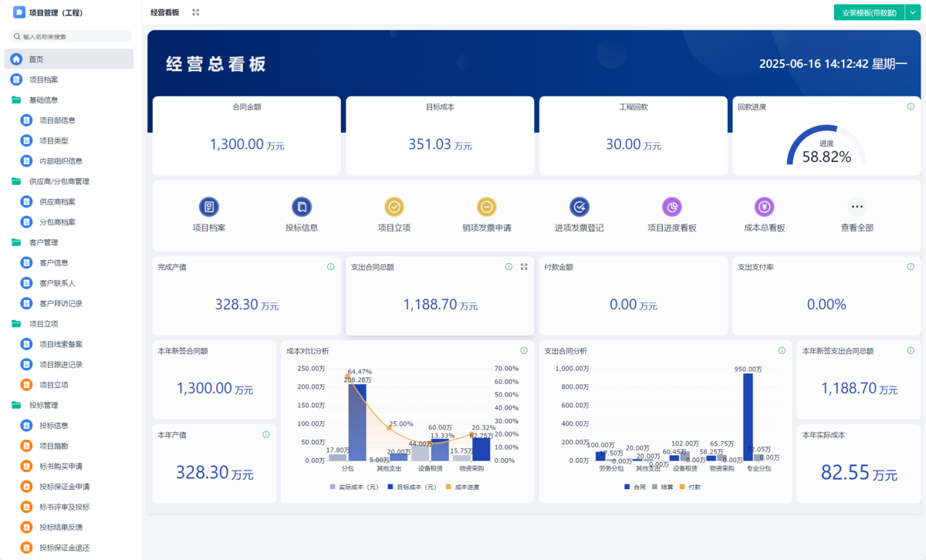Click the 安装模板(带数据) button
Viewport: 926px width, 560px height.
869,12
